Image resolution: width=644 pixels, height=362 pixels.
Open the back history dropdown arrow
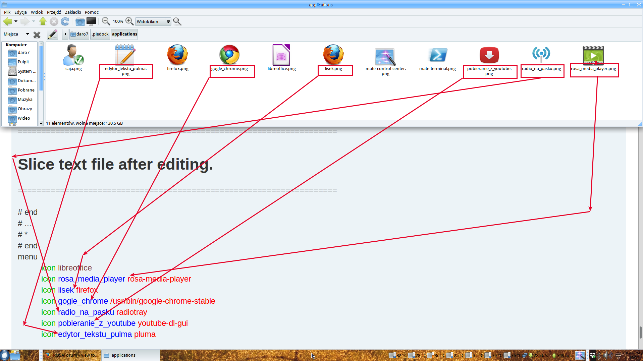pos(16,21)
